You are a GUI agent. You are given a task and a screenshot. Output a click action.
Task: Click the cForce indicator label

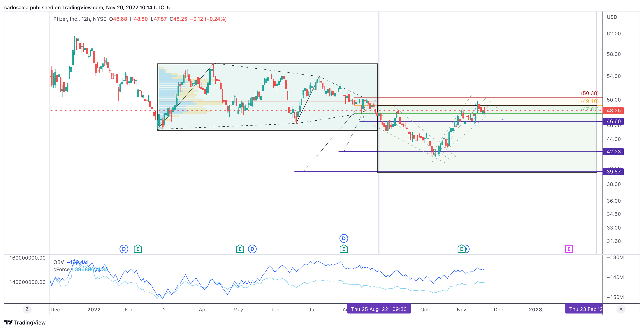[61, 269]
